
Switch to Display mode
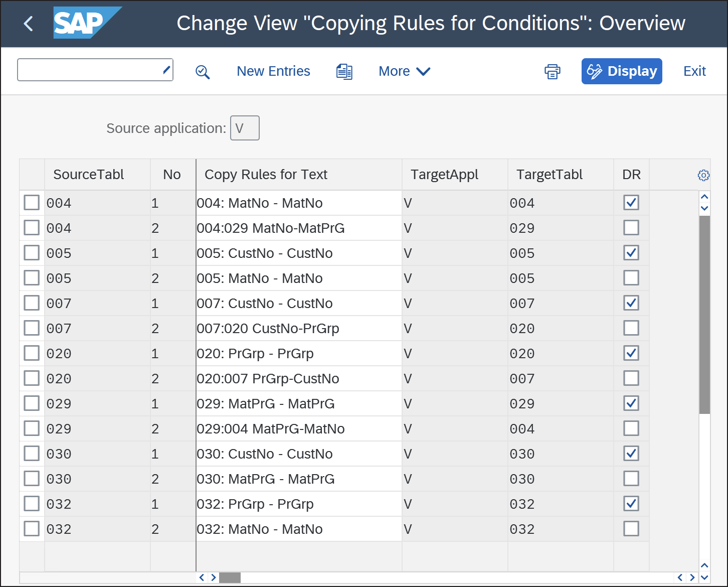tap(622, 71)
